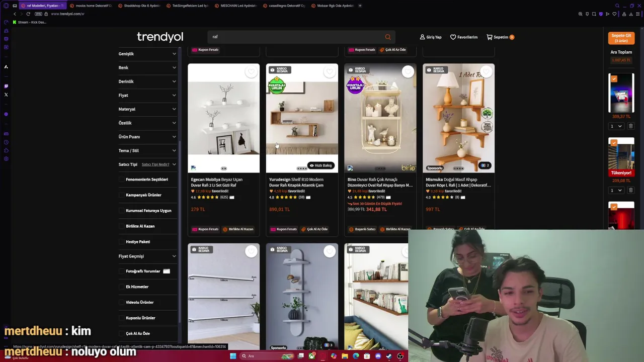Collapse the Satıcı Tipi filter section
Screen dimensions: 644x362
(x=174, y=164)
